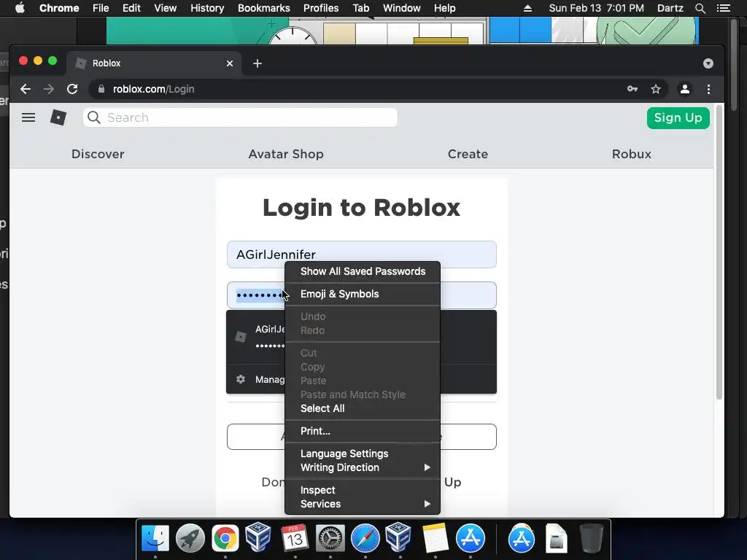Choose Print... in context menu
This screenshot has height=560, width=747.
(x=363, y=431)
